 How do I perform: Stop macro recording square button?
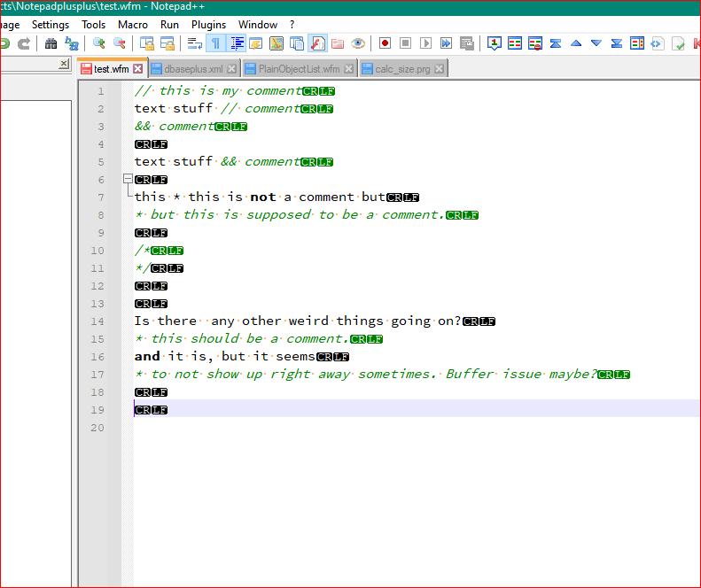[406, 43]
